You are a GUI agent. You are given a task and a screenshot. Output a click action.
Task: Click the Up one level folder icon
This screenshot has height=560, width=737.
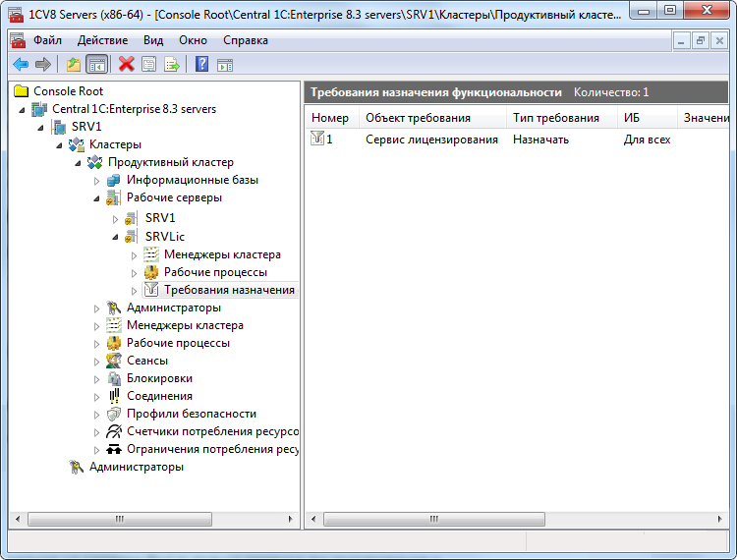73,64
